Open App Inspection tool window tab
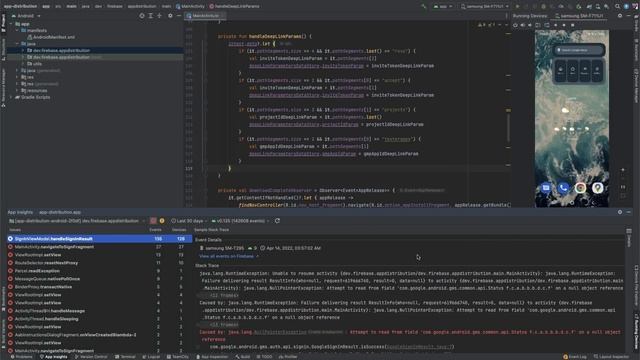 [x=212, y=357]
